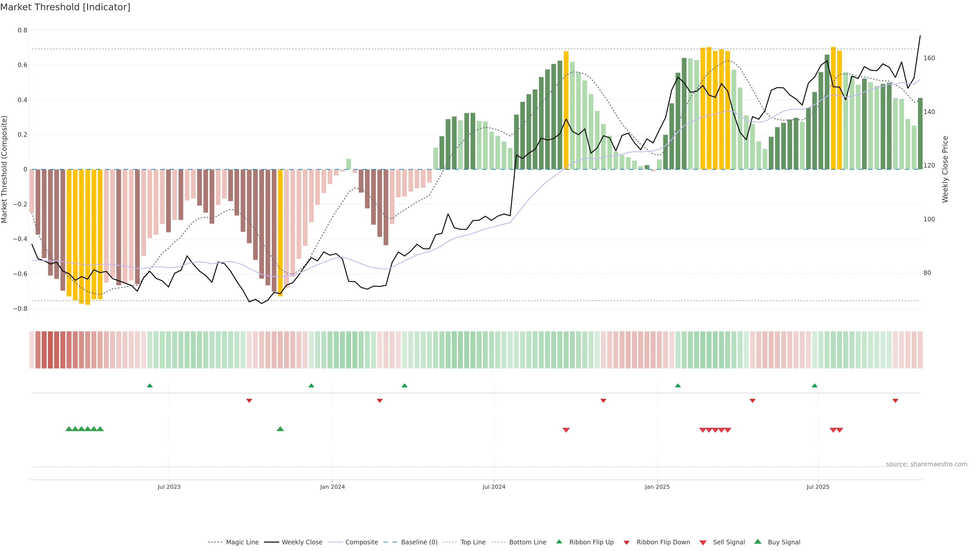This screenshot has width=980, height=551.
Task: Click the Sell Signal legend item
Action: 729,542
